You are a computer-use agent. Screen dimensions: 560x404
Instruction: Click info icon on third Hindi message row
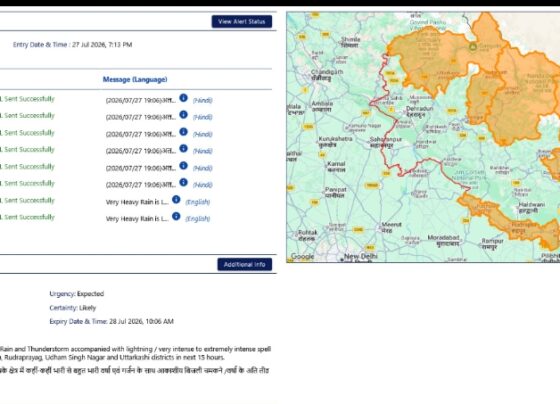coord(183,132)
